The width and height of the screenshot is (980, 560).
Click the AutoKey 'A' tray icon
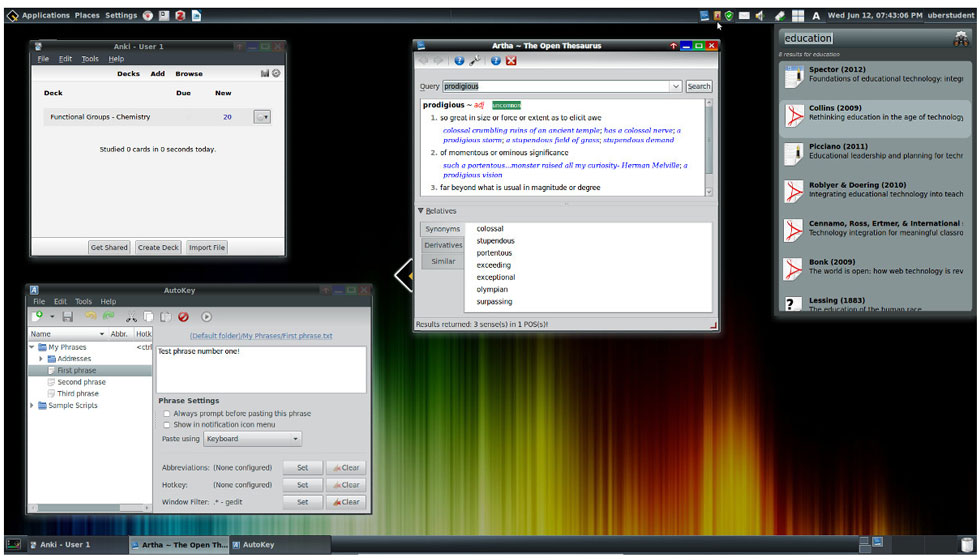816,16
